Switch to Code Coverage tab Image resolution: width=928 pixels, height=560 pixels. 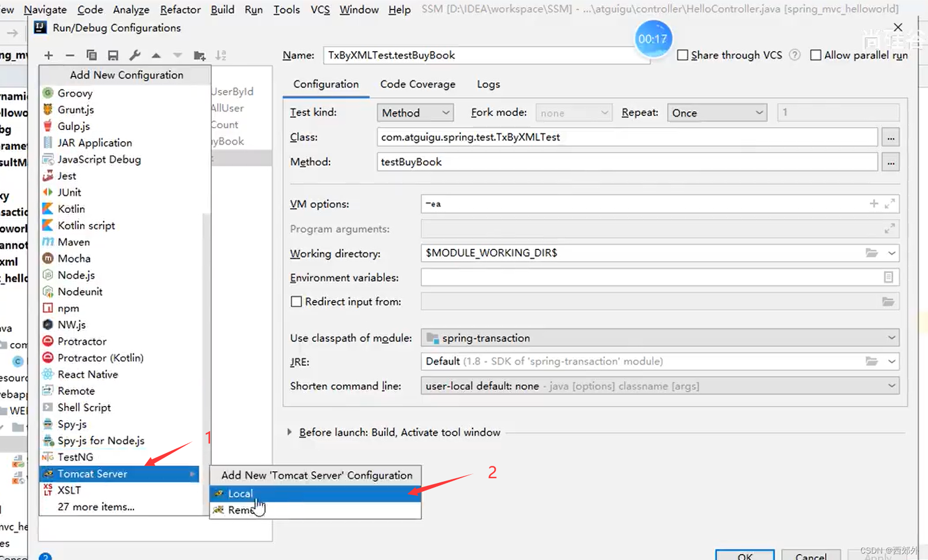click(x=418, y=84)
